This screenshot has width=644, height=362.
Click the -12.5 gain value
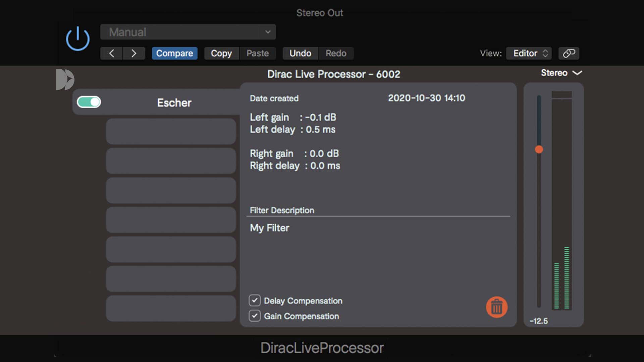pyautogui.click(x=538, y=321)
